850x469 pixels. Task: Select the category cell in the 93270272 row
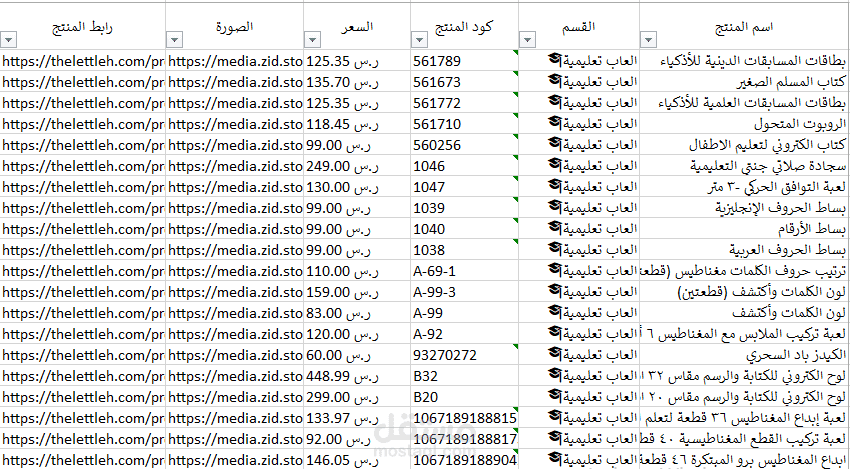point(579,355)
